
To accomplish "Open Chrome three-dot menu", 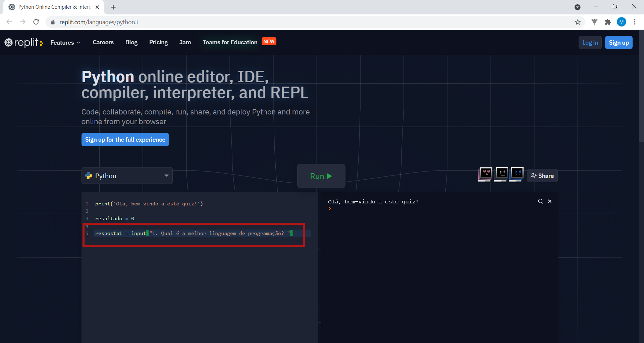I will click(635, 22).
